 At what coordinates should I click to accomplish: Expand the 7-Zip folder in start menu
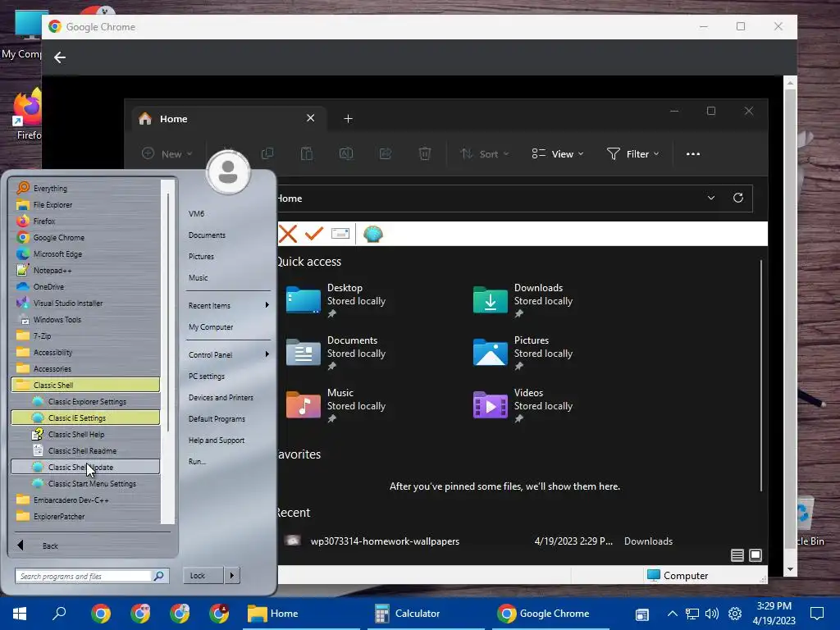tap(85, 336)
